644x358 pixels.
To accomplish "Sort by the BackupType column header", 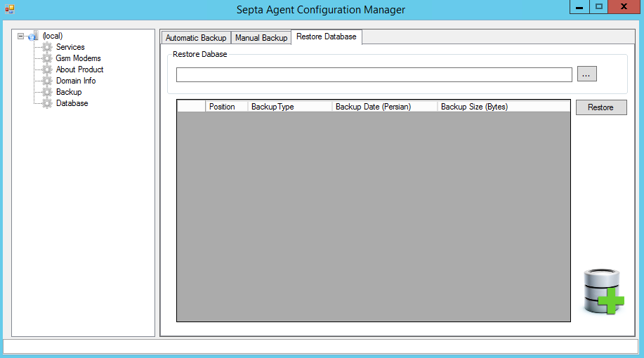I will tap(290, 106).
